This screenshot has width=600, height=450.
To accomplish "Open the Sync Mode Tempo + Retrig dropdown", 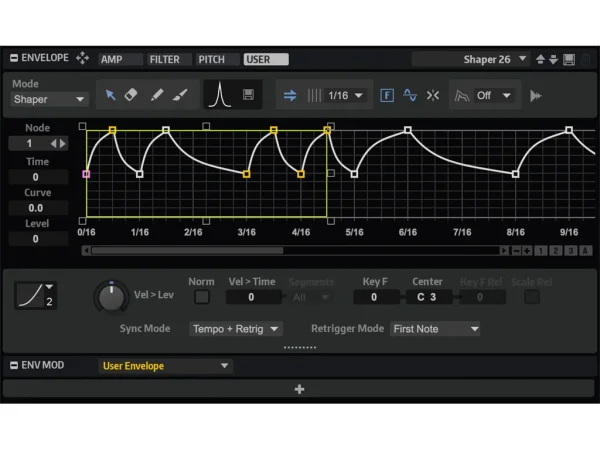I will (236, 328).
